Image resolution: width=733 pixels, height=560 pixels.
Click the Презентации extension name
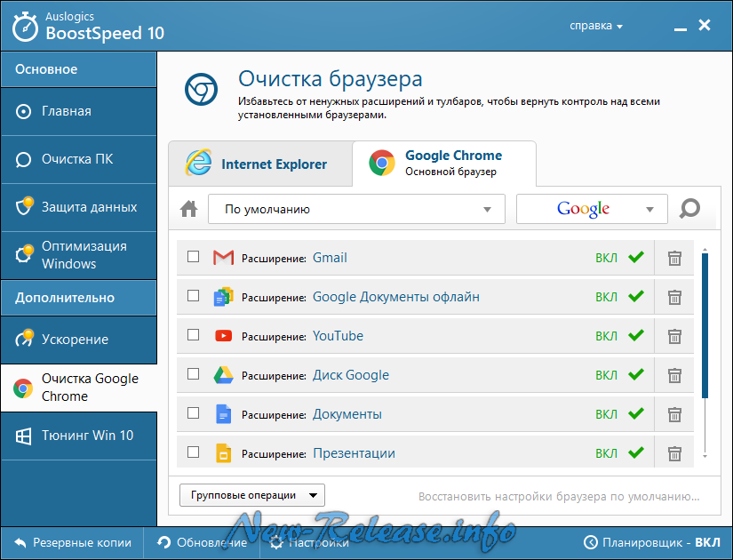(354, 453)
